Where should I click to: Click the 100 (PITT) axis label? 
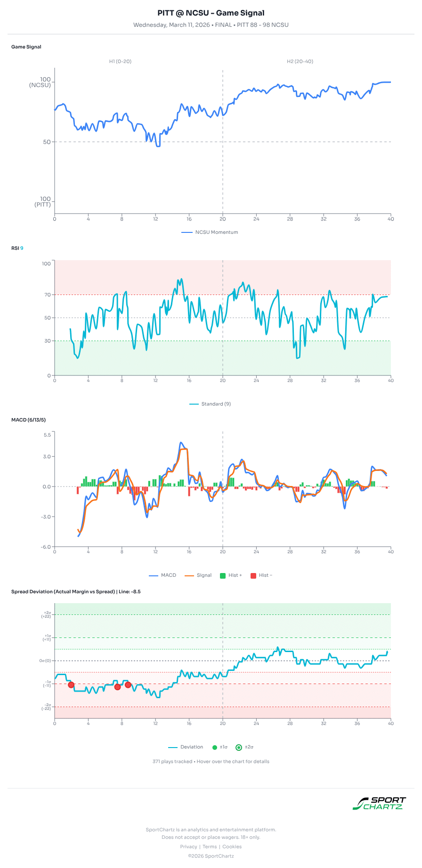pyautogui.click(x=42, y=202)
